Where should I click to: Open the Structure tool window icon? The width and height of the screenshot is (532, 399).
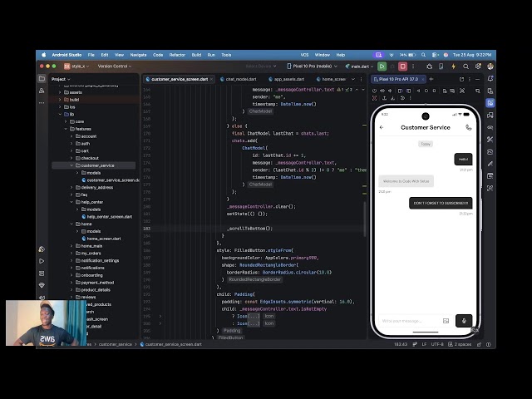coord(42,91)
